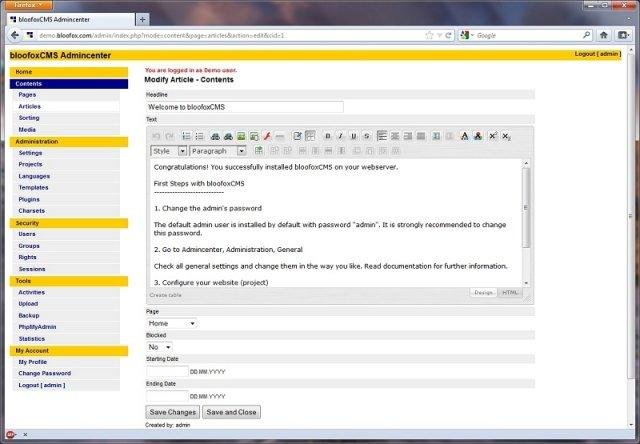Screen dimensions: 640x444
Task: Click the Save Changes button
Action: point(172,412)
